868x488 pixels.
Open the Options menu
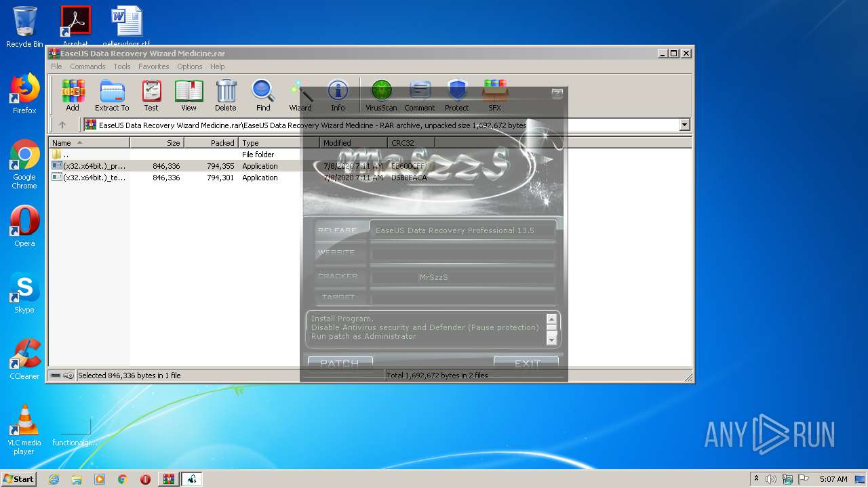click(x=190, y=66)
